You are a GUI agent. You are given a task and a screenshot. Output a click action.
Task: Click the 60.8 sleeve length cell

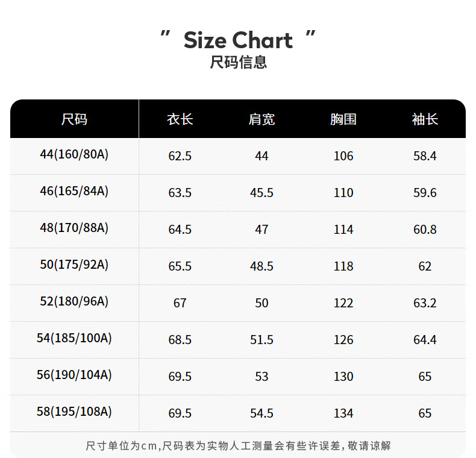click(425, 230)
